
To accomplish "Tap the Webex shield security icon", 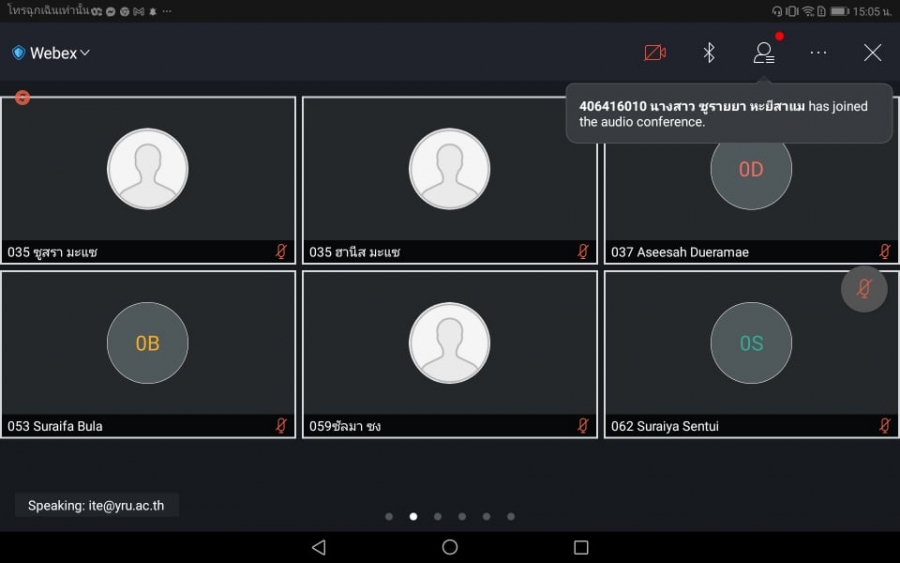I will [x=18, y=53].
